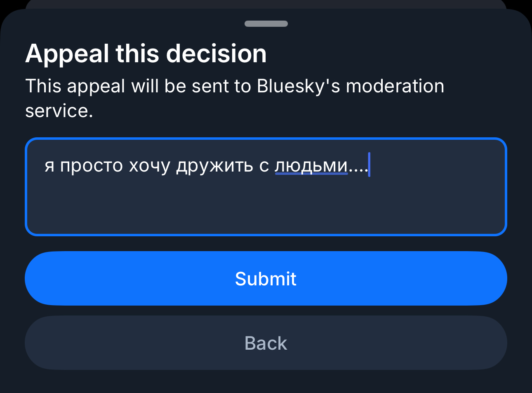This screenshot has height=393, width=532.
Task: Click the word "Bluesky's" in the description
Action: pyautogui.click(x=298, y=87)
